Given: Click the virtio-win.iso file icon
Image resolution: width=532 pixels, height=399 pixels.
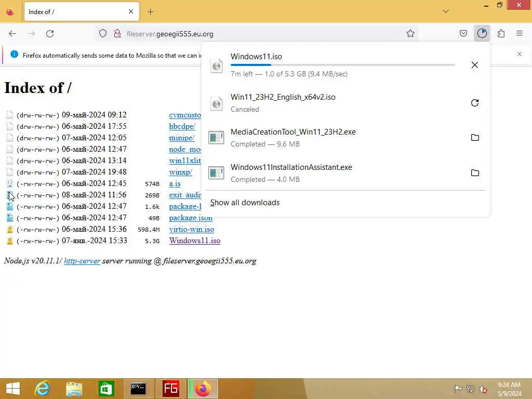Looking at the screenshot, I should click(x=10, y=229).
